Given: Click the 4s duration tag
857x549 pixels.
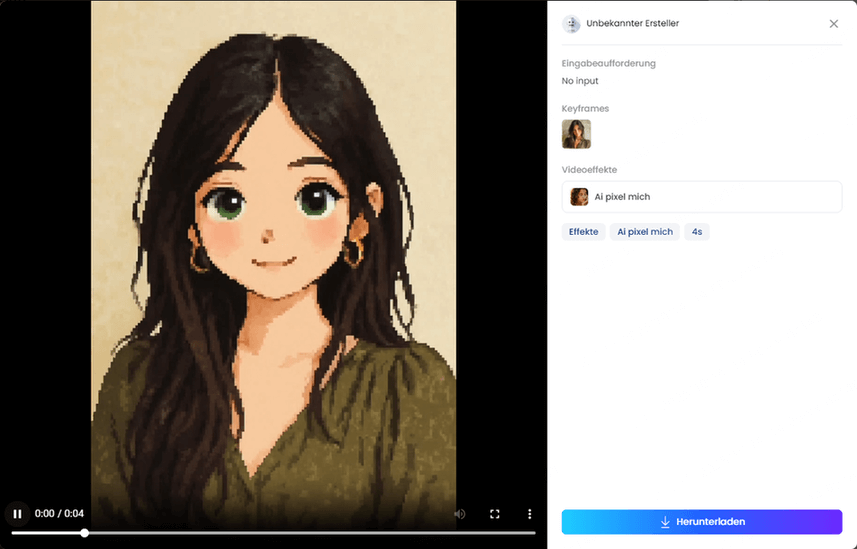Looking at the screenshot, I should click(x=697, y=232).
